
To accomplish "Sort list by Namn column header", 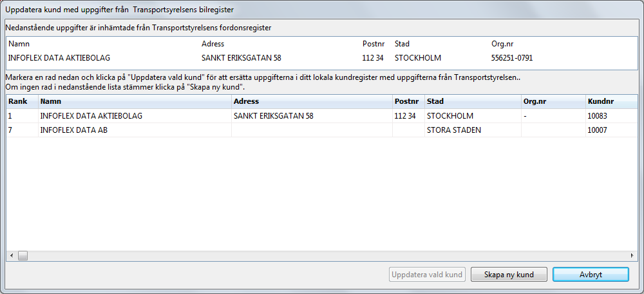I will click(x=135, y=102).
